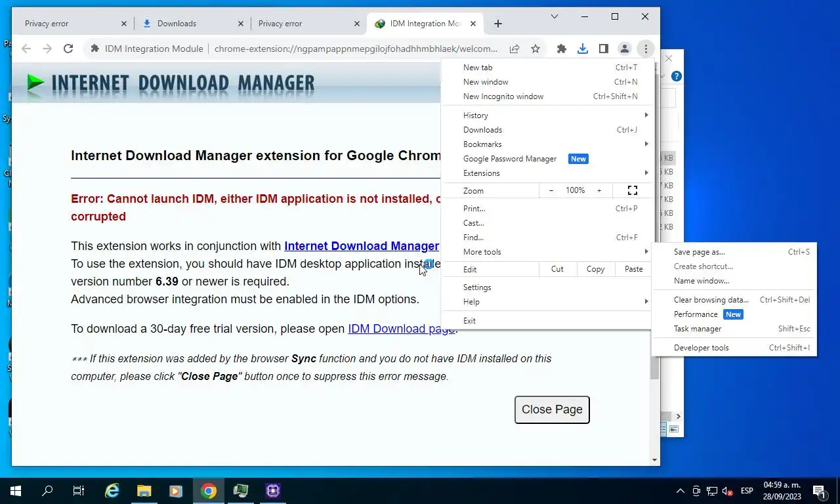The height and width of the screenshot is (504, 840).
Task: Expand the Extensions submenu
Action: pyautogui.click(x=548, y=173)
